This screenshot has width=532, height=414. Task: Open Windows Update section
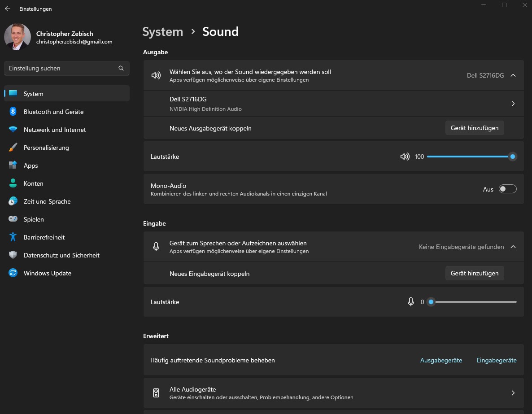click(47, 273)
